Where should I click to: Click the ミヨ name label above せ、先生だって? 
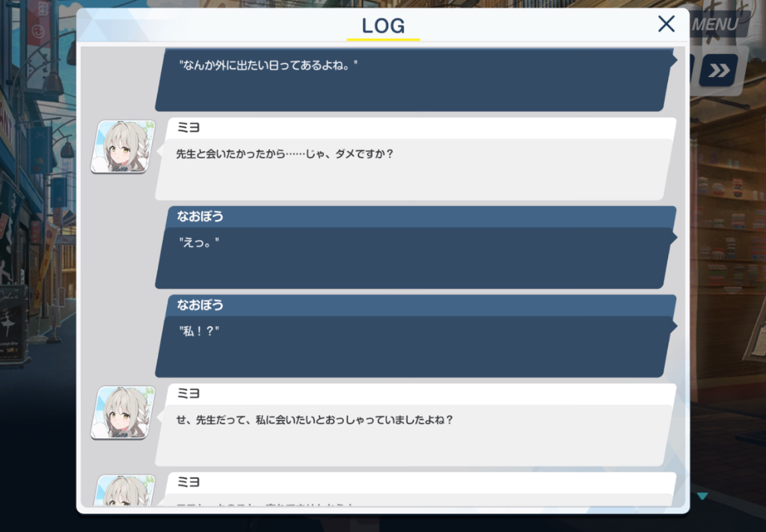point(188,394)
